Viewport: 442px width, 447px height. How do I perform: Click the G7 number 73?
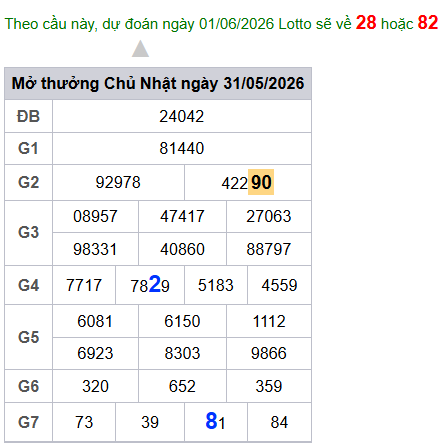tap(84, 422)
